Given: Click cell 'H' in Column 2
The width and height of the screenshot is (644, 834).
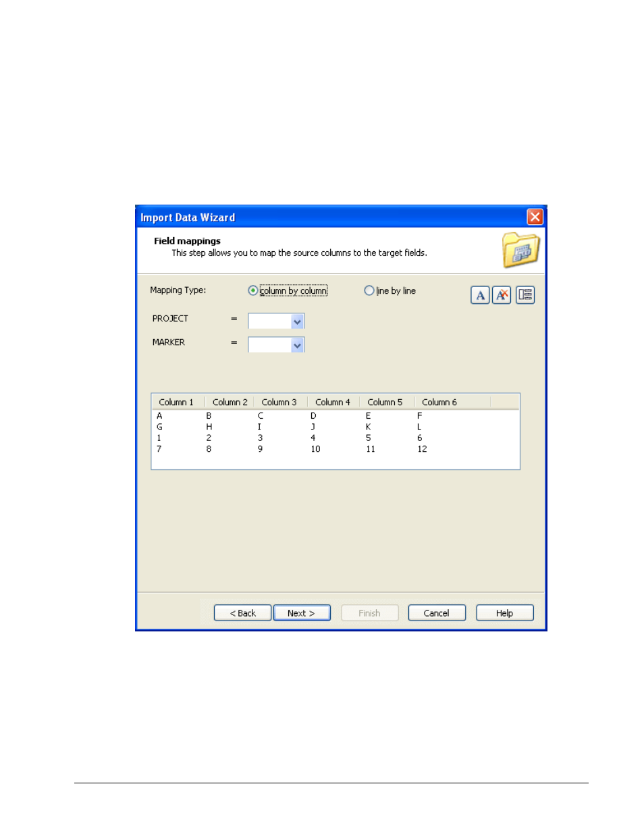Looking at the screenshot, I should 209,427.
